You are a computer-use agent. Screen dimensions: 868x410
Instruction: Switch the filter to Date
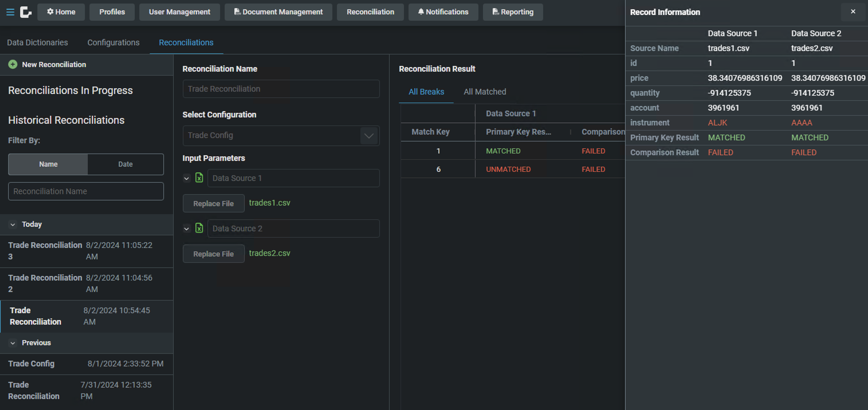pyautogui.click(x=125, y=164)
